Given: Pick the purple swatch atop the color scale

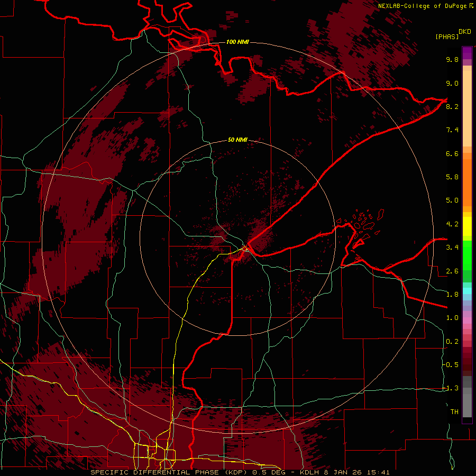Looking at the screenshot, I should coord(467,53).
